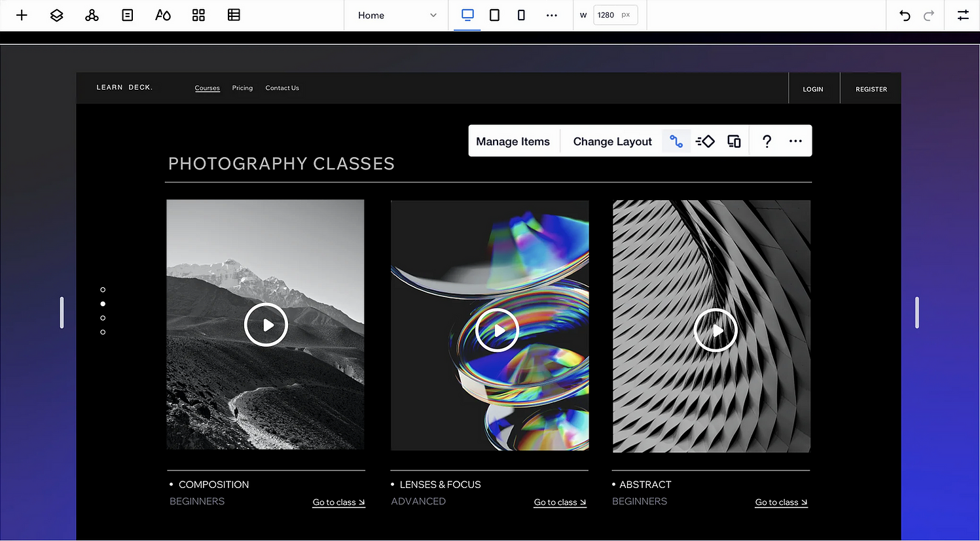Open the CMS table icon
Viewport: 980px width, 541px height.
coord(234,15)
